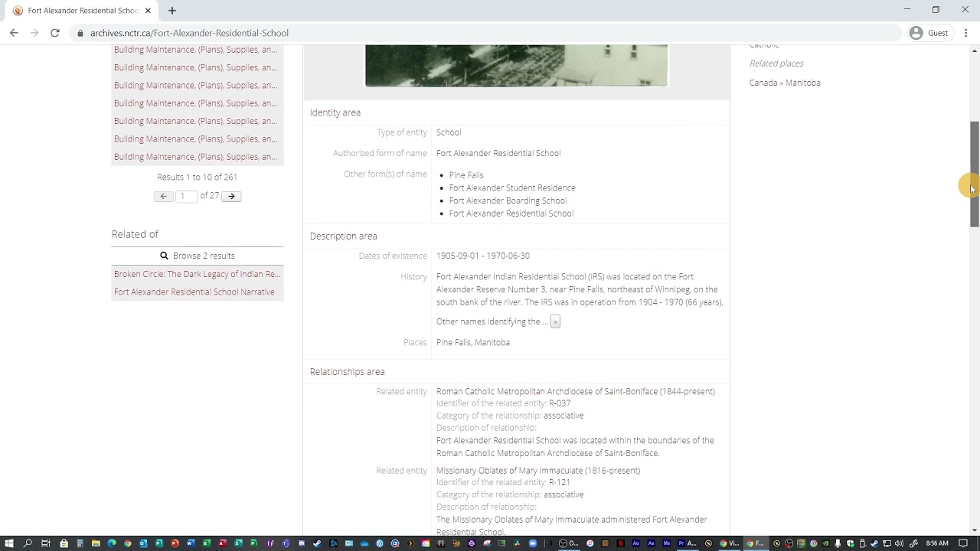Go back using the browser back arrow
Screen dimensions: 980x551
(x=14, y=33)
